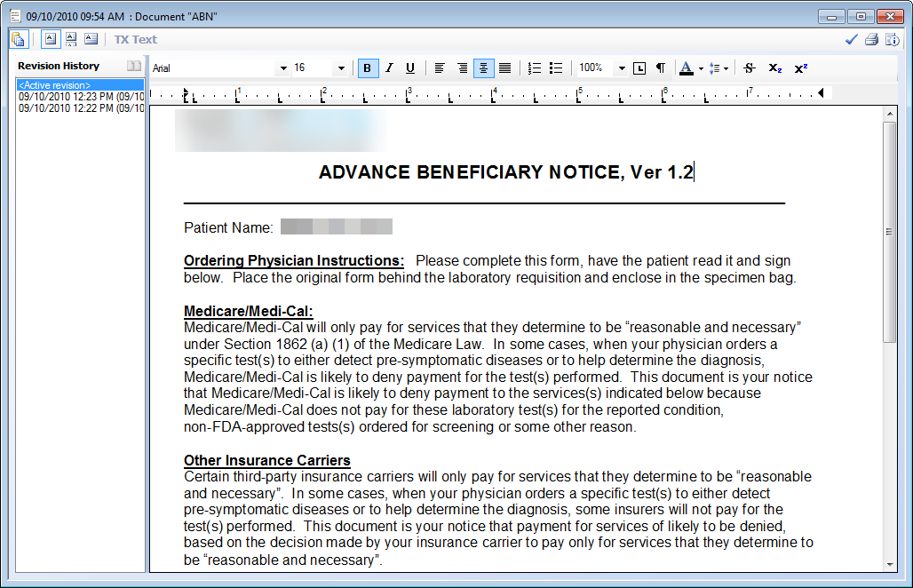The height and width of the screenshot is (588, 913).
Task: Click the Patient Name: label
Action: point(228,227)
